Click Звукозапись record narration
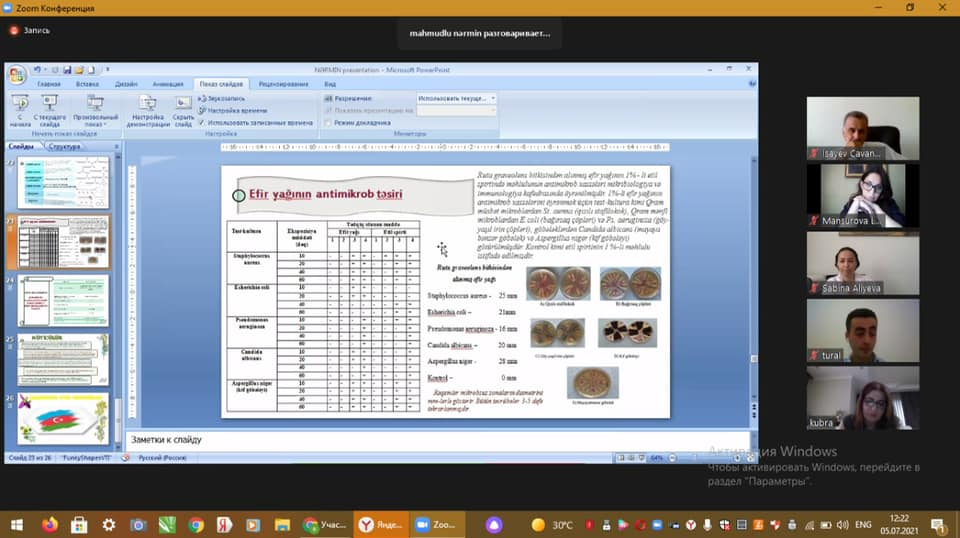This screenshot has height=538, width=960. (222, 99)
